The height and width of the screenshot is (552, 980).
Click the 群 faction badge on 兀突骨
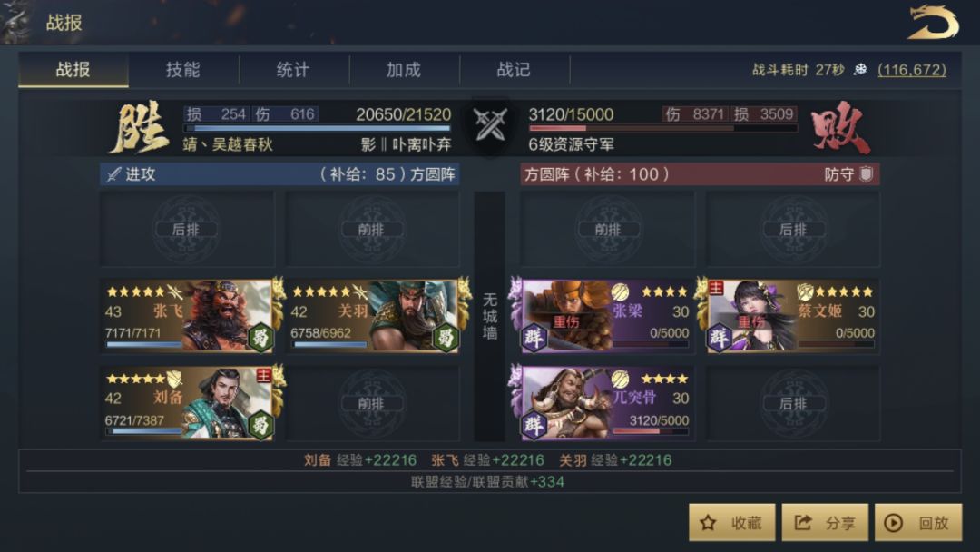point(534,426)
